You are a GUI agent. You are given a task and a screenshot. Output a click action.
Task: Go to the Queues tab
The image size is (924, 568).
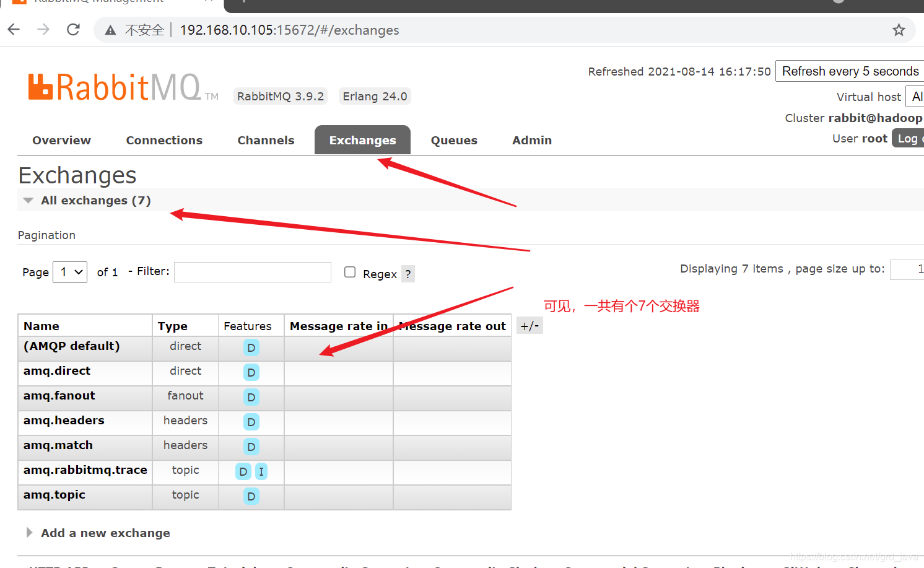(x=454, y=141)
